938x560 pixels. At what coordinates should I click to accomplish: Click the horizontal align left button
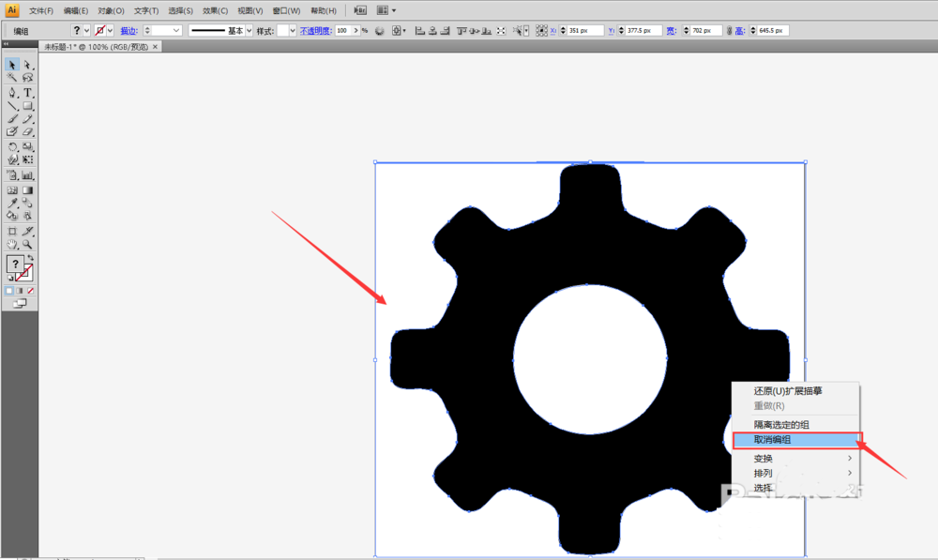(x=419, y=31)
